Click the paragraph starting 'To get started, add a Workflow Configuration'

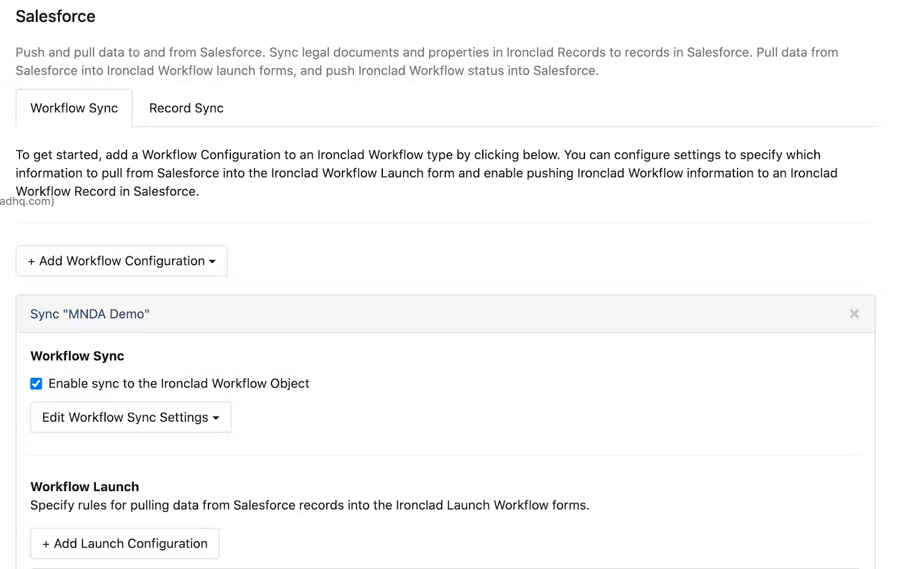pos(426,173)
